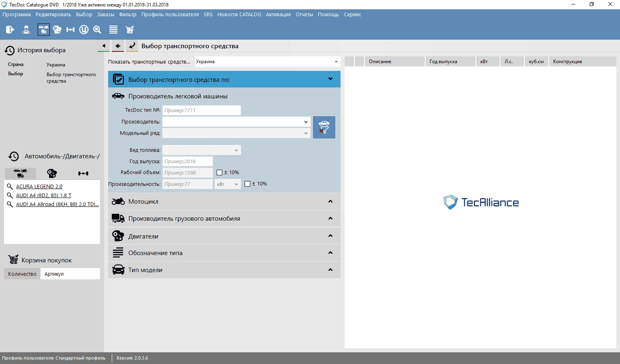Open AUDI A4 (8D2, B5) 1.8 T link
Image resolution: width=620 pixels, height=364 pixels.
[44, 196]
